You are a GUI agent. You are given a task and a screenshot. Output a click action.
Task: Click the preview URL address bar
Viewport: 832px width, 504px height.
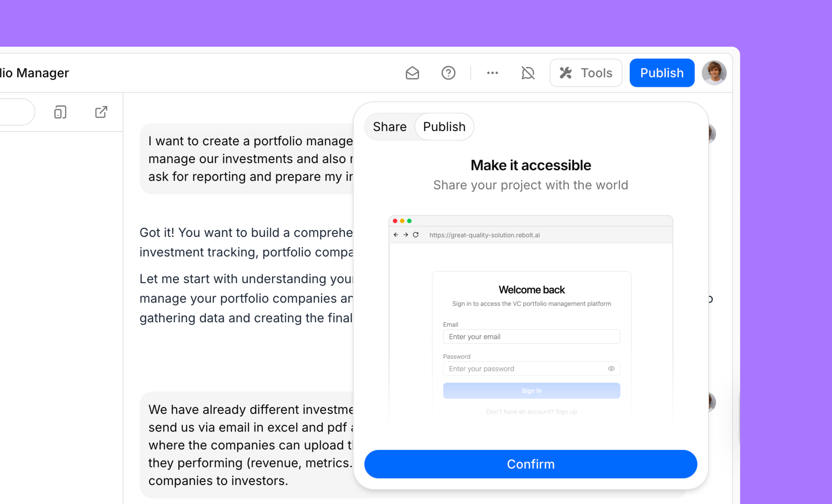485,235
